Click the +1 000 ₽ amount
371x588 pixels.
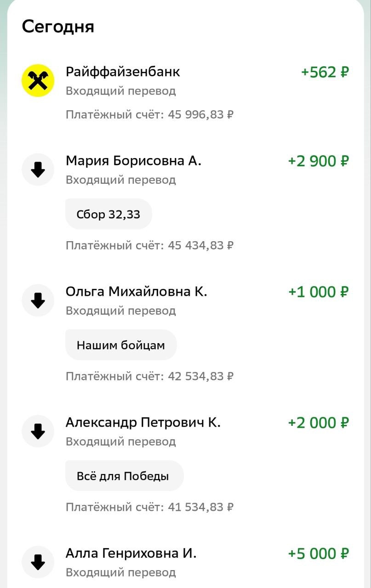pyautogui.click(x=319, y=292)
